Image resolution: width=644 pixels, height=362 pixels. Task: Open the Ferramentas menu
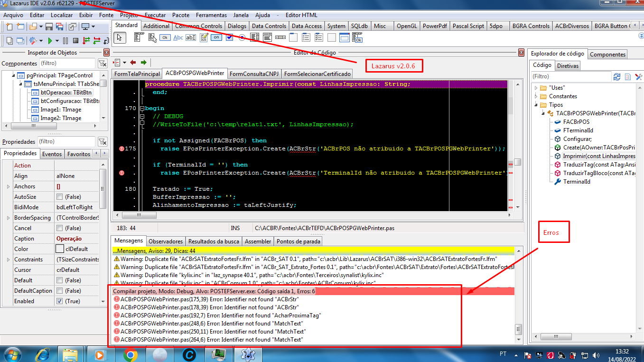coord(212,15)
